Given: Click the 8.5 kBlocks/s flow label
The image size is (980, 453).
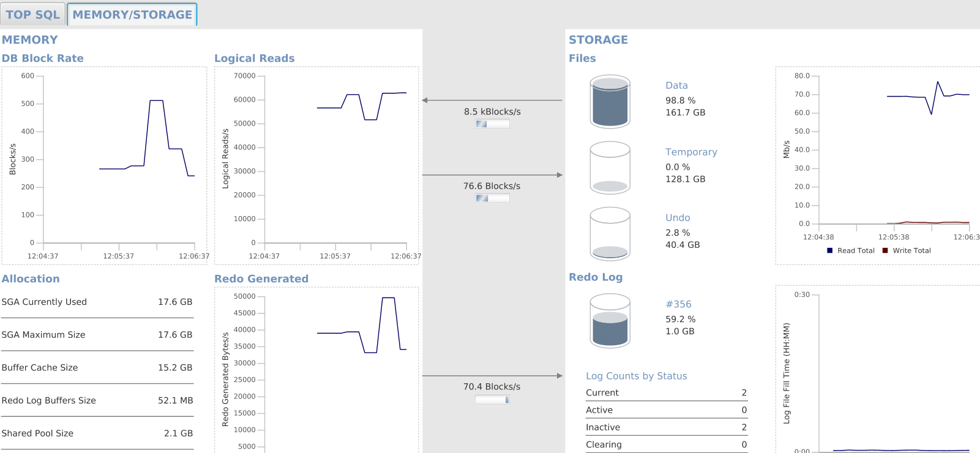Looking at the screenshot, I should pos(492,112).
